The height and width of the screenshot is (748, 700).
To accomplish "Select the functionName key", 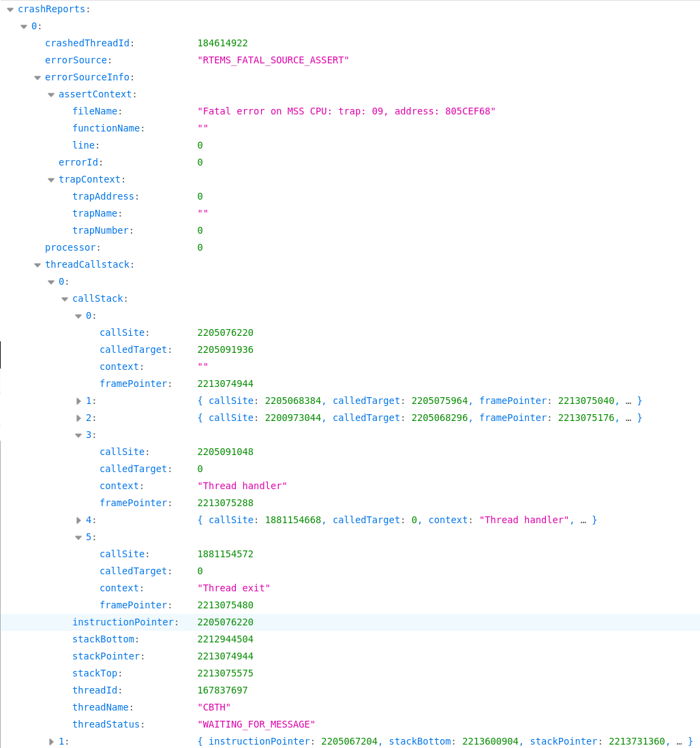I will 106,128.
